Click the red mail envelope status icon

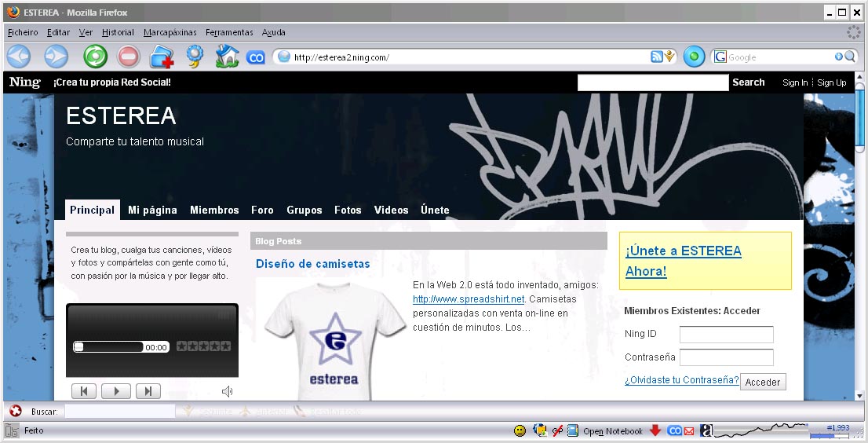(689, 430)
